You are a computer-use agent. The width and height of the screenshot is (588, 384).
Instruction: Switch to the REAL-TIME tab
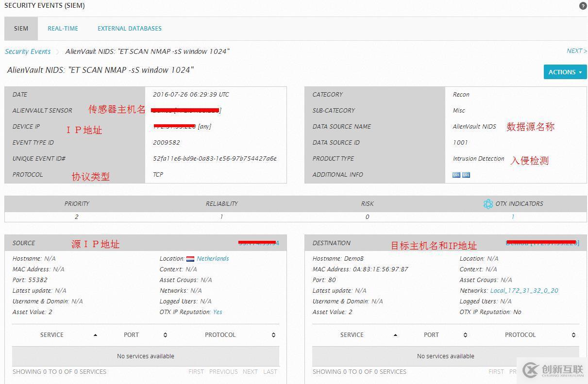[63, 29]
